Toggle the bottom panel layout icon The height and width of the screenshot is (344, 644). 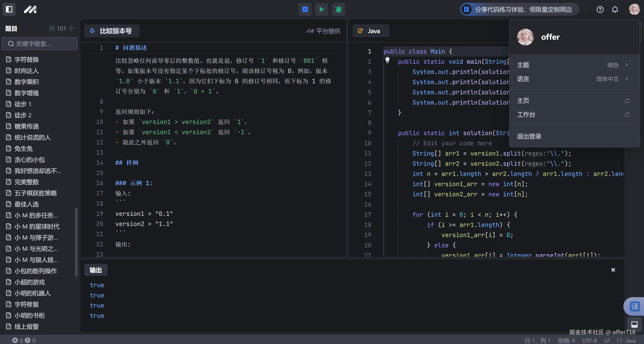point(634,324)
